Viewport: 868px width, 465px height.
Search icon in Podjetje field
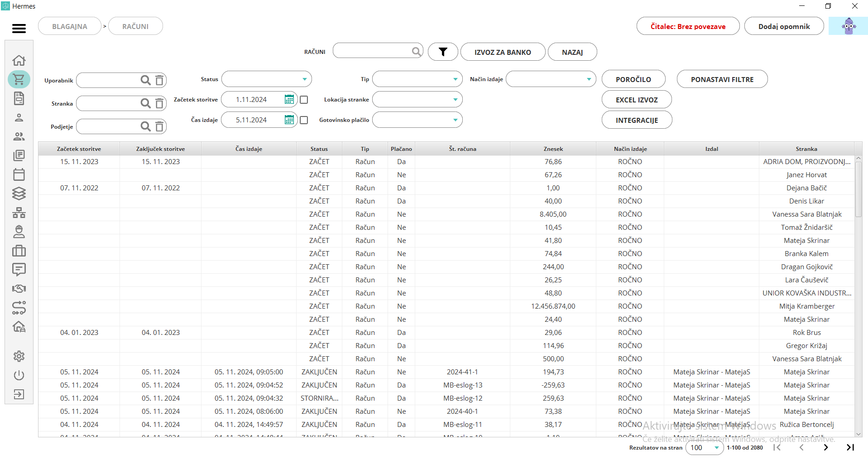(145, 126)
